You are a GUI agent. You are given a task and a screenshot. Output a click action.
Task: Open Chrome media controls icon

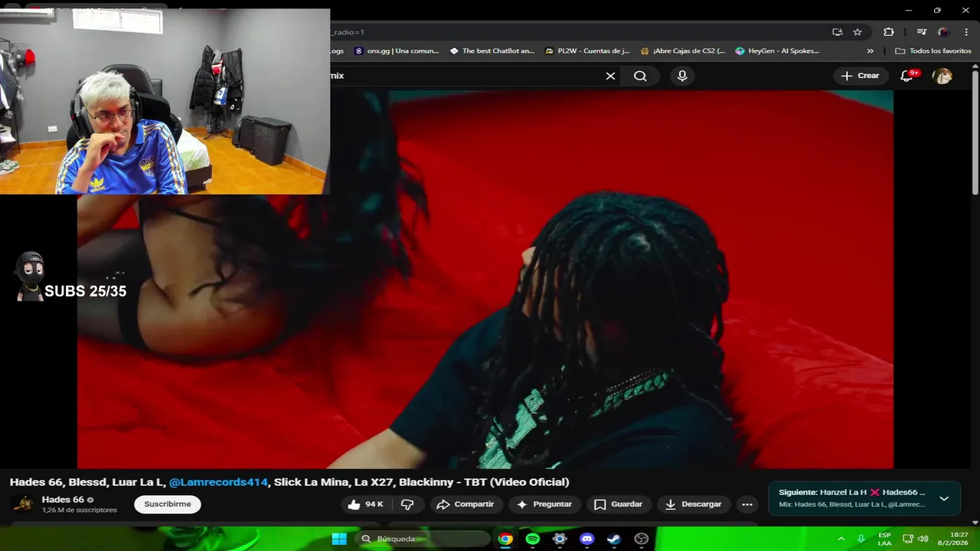pos(922,32)
